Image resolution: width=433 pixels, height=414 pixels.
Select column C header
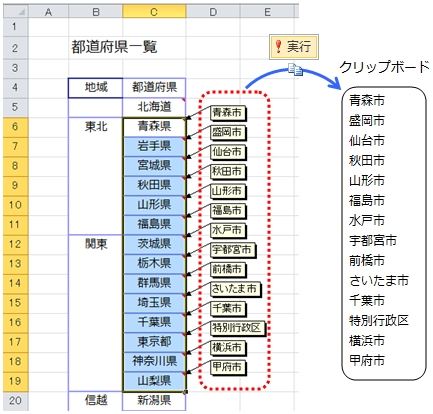154,12
